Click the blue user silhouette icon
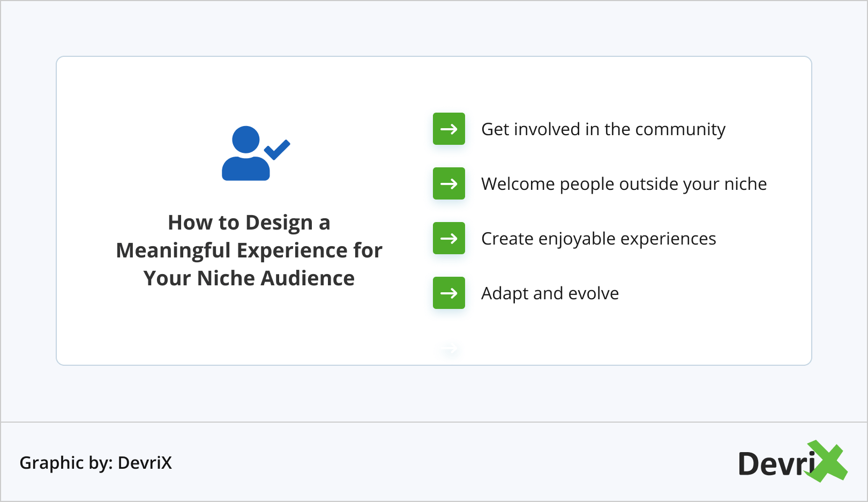The height and width of the screenshot is (502, 868). 246,154
